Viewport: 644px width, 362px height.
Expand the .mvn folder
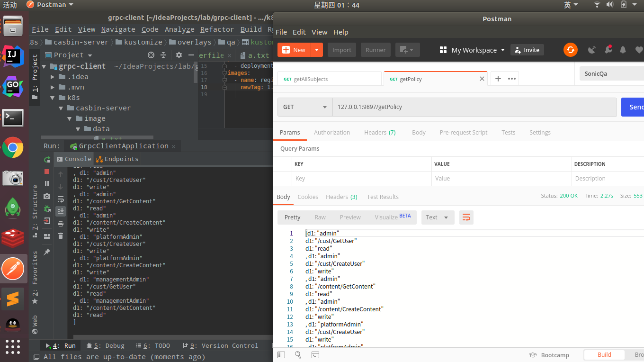pyautogui.click(x=53, y=87)
